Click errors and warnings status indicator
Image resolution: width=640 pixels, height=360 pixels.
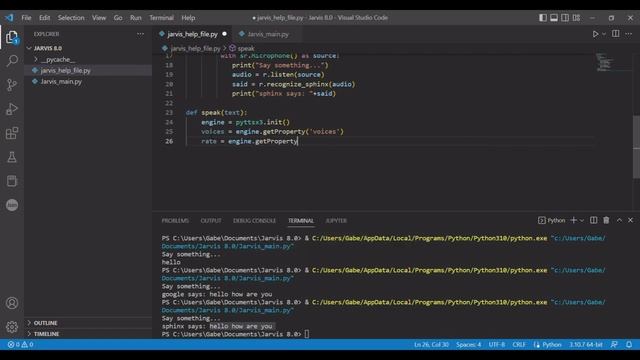[20, 344]
